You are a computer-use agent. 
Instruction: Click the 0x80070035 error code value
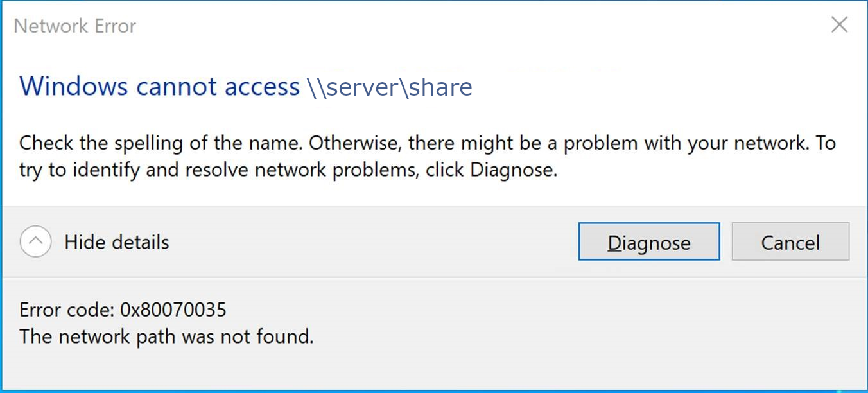[173, 310]
